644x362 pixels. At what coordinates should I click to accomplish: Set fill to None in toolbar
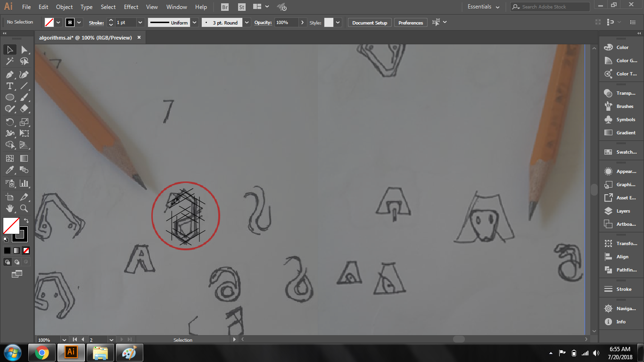(26, 251)
